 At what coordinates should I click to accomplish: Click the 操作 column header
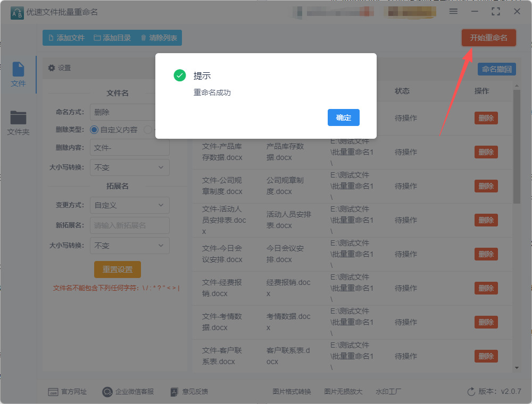pyautogui.click(x=481, y=91)
